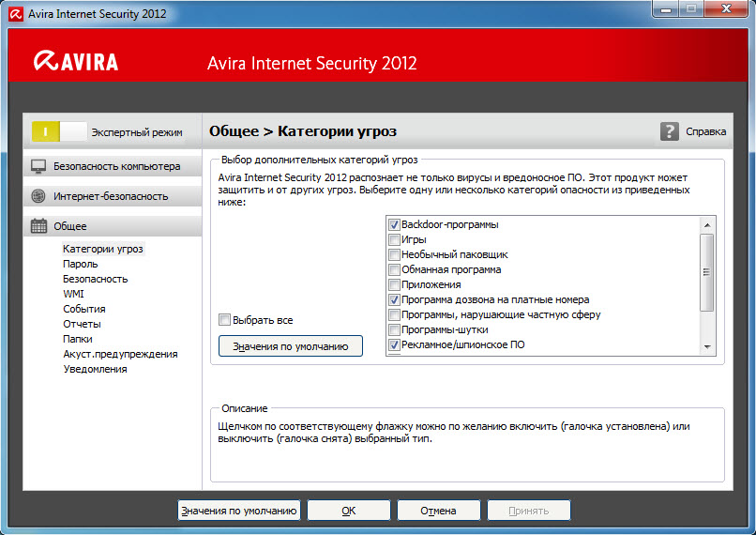756x535 pixels.
Task: Minimize the Avira window
Action: (666, 9)
